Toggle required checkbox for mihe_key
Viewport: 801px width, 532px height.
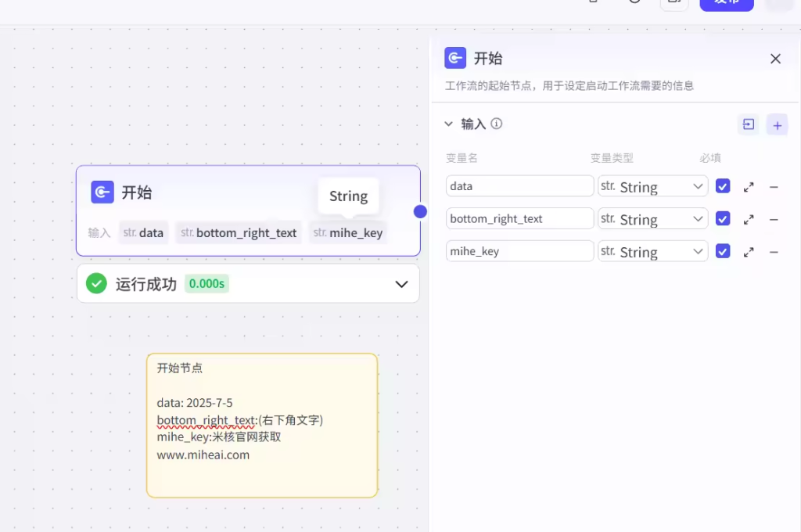pyautogui.click(x=723, y=251)
